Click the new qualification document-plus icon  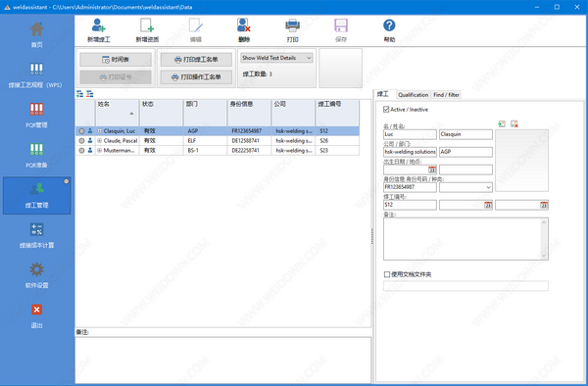[147, 25]
